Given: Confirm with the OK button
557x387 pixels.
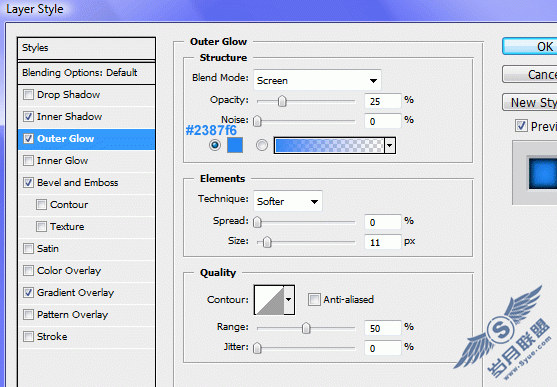Looking at the screenshot, I should tap(530, 46).
